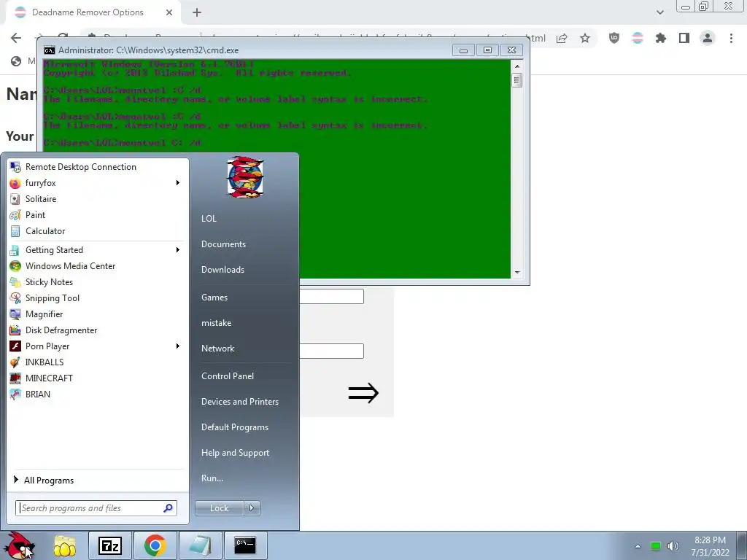This screenshot has height=560, width=747.
Task: Expand Getting Started submenu arrow
Action: [x=178, y=250]
